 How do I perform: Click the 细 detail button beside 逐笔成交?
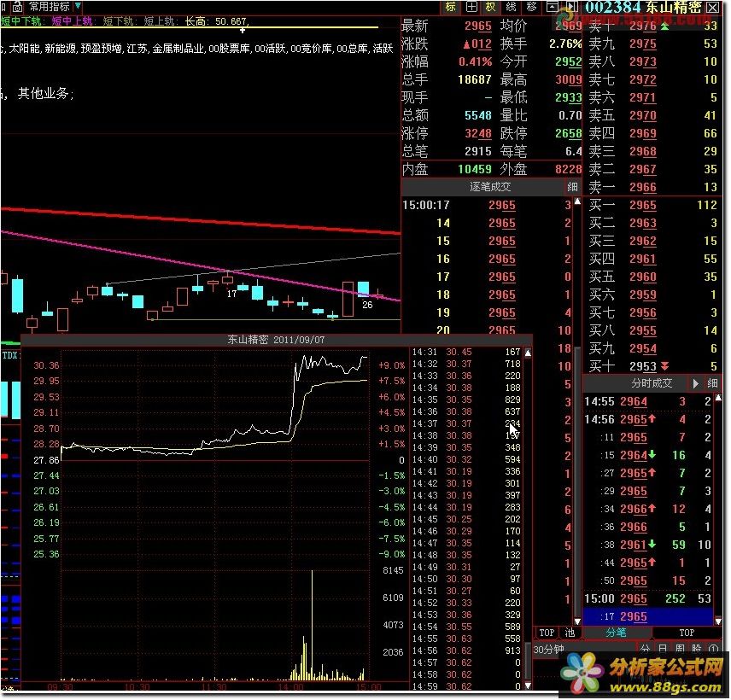[x=572, y=187]
